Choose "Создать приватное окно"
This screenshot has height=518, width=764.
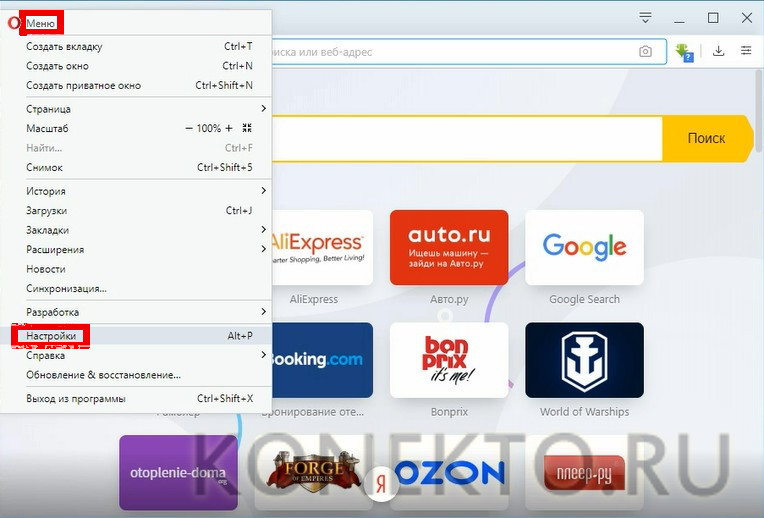tap(136, 85)
